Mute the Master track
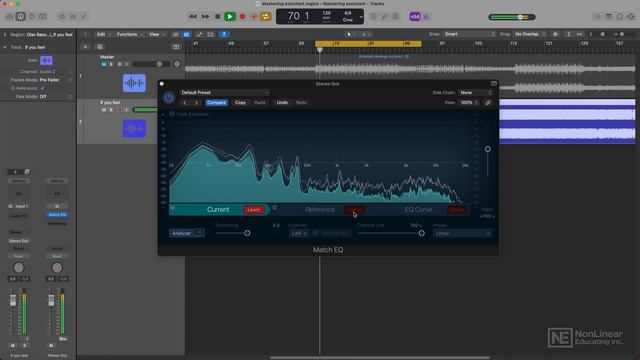 coord(104,64)
